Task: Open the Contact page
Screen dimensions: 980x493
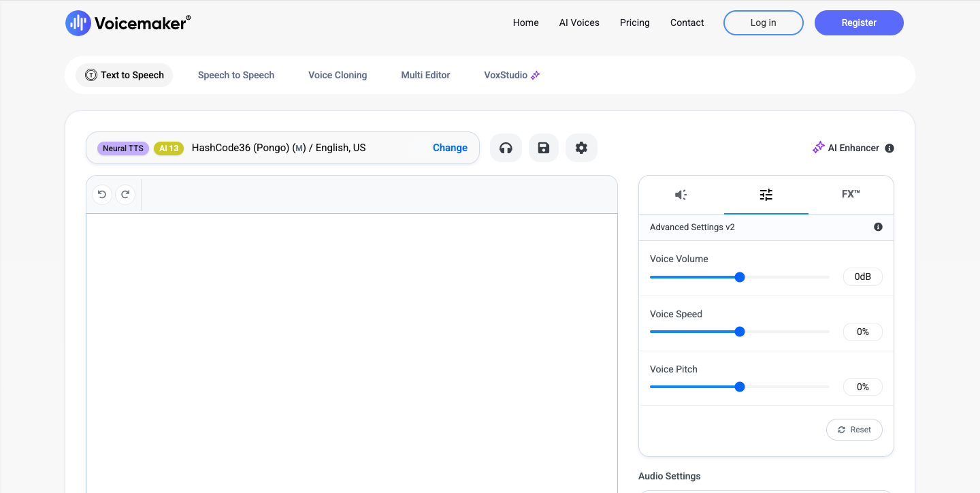Action: pos(687,22)
